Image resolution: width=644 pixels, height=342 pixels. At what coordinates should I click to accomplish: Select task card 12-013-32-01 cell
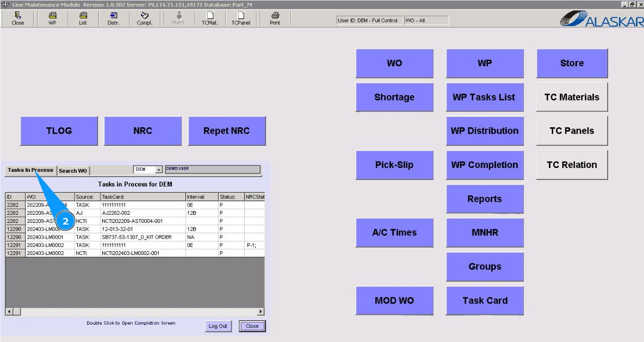coord(143,229)
